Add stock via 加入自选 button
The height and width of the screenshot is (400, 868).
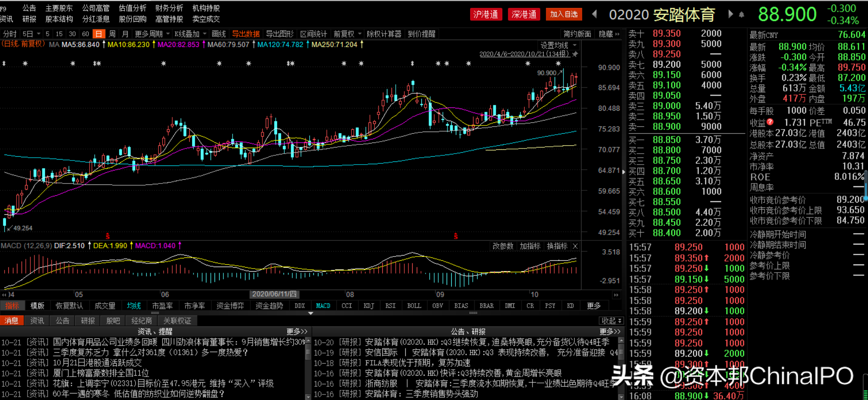tap(564, 14)
